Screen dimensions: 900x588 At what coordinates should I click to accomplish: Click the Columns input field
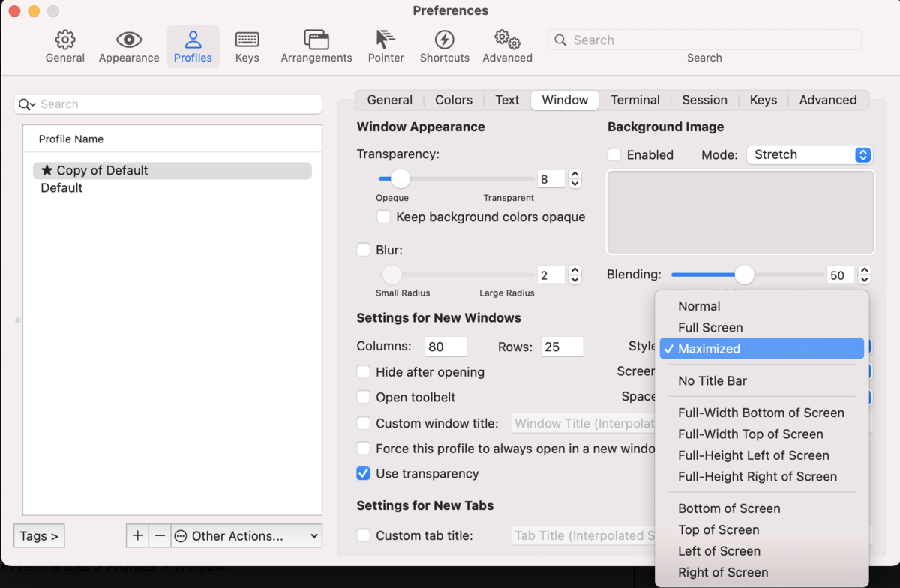point(445,346)
